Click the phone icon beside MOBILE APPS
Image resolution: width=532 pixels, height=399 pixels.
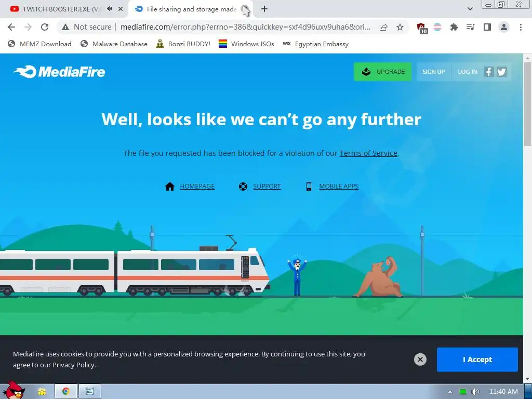[x=309, y=187]
